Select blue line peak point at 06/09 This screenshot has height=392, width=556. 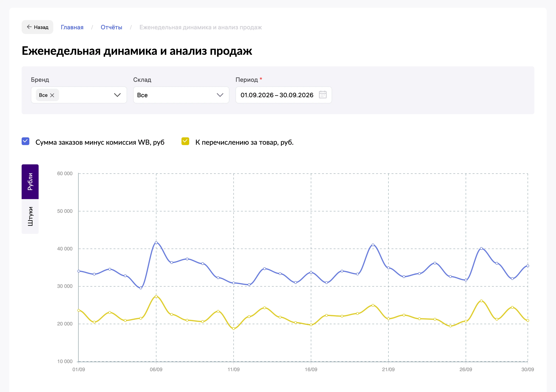click(156, 242)
